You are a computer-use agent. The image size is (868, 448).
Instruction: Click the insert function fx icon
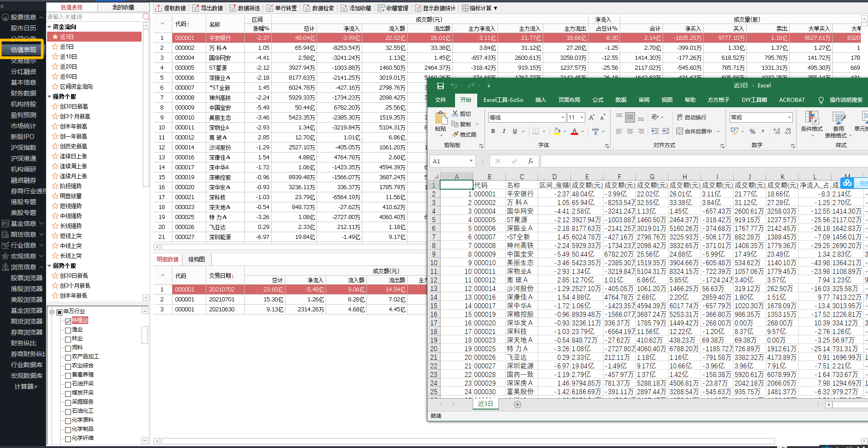[x=530, y=161]
